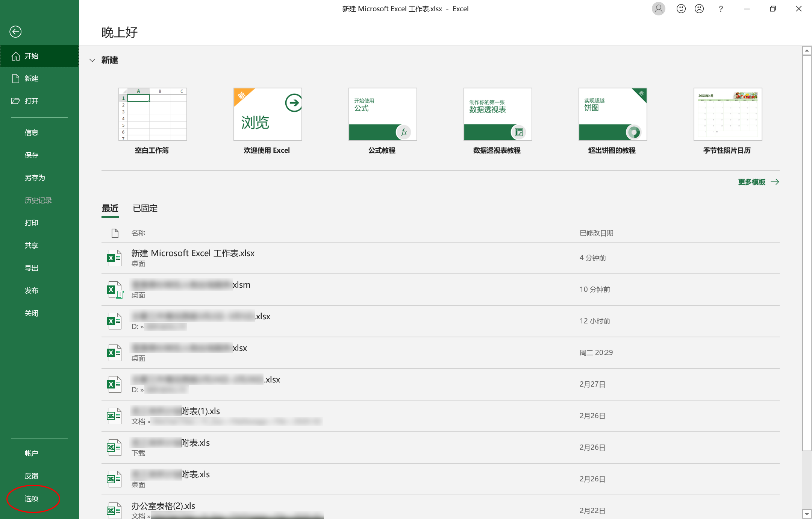Send a smile feedback face icon
The height and width of the screenshot is (519, 812).
point(681,9)
